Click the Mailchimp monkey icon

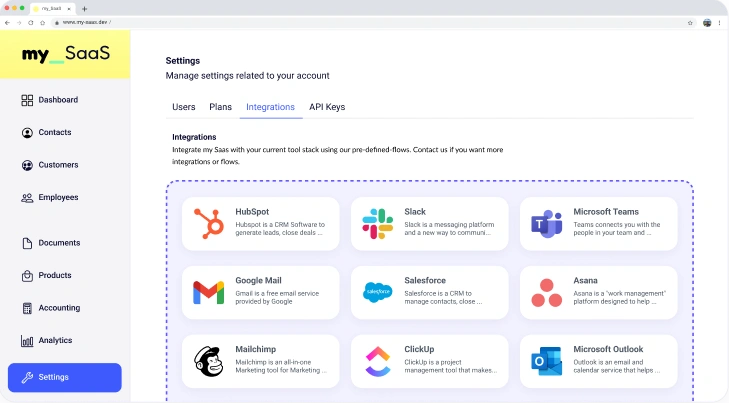click(x=208, y=360)
